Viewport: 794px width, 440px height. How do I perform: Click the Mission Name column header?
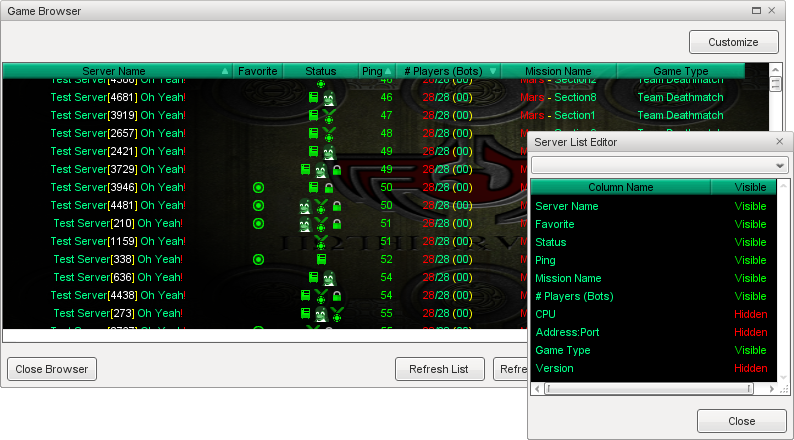click(x=558, y=72)
